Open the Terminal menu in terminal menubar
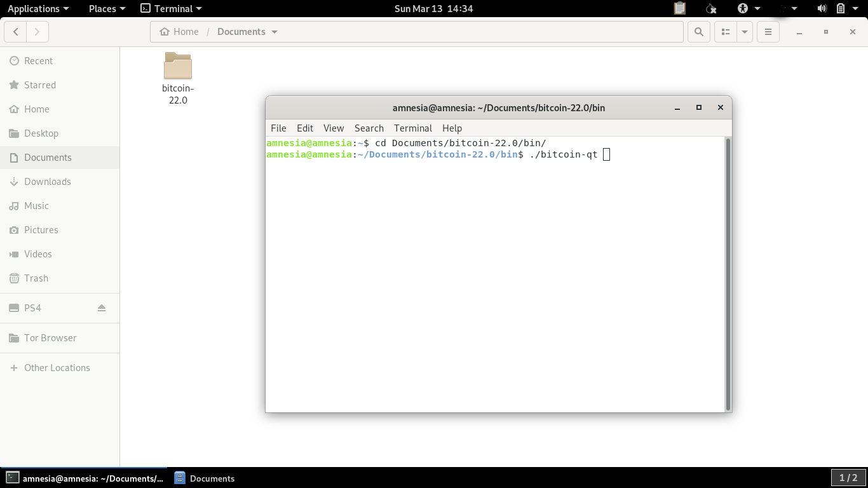 click(413, 128)
